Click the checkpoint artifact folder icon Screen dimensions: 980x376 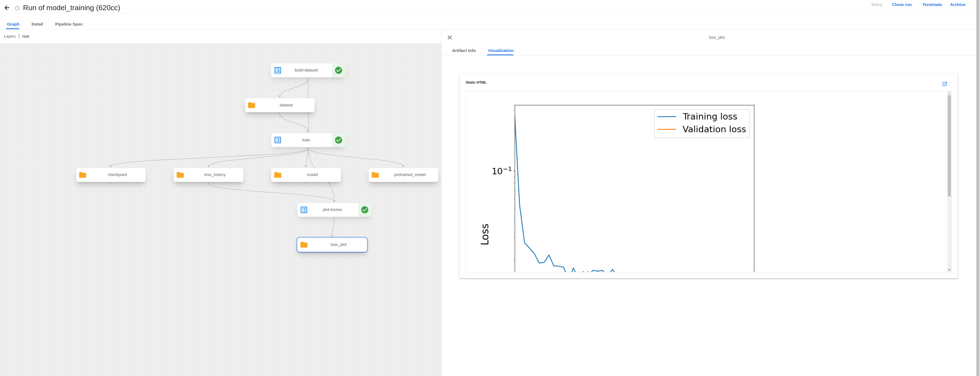(x=83, y=175)
